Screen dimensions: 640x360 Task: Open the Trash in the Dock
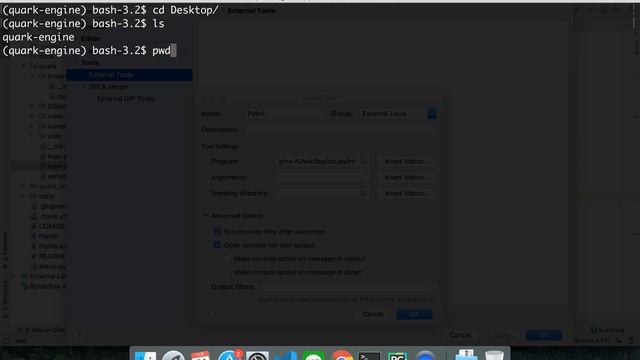coord(494,356)
